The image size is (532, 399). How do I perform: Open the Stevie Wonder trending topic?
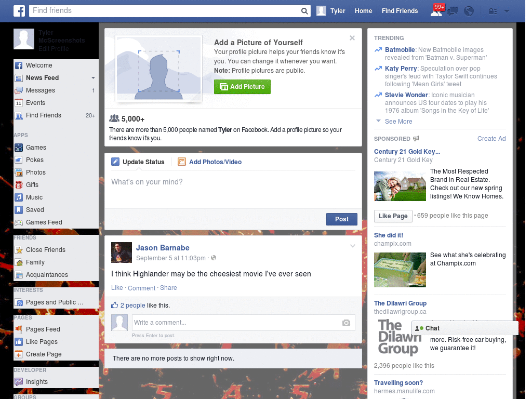coord(406,95)
